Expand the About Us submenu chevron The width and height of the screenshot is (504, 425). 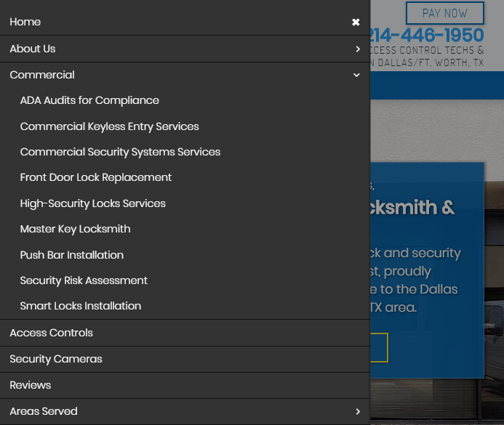tap(358, 49)
